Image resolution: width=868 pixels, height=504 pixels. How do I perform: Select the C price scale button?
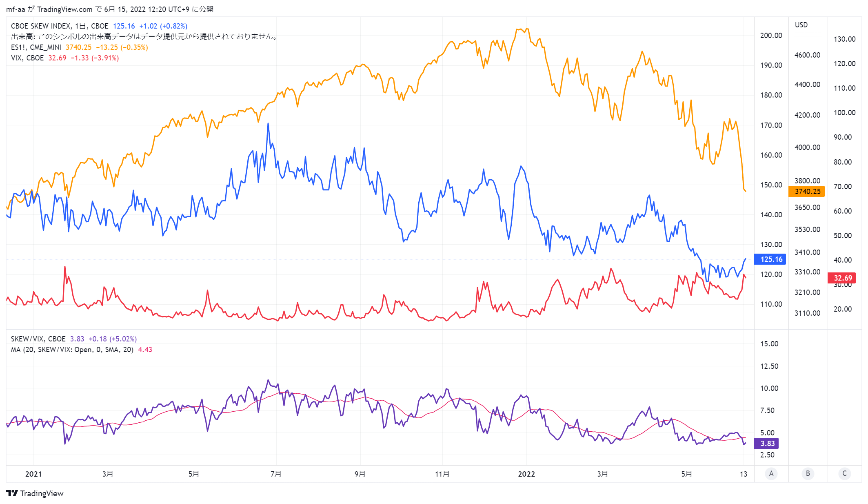(845, 473)
